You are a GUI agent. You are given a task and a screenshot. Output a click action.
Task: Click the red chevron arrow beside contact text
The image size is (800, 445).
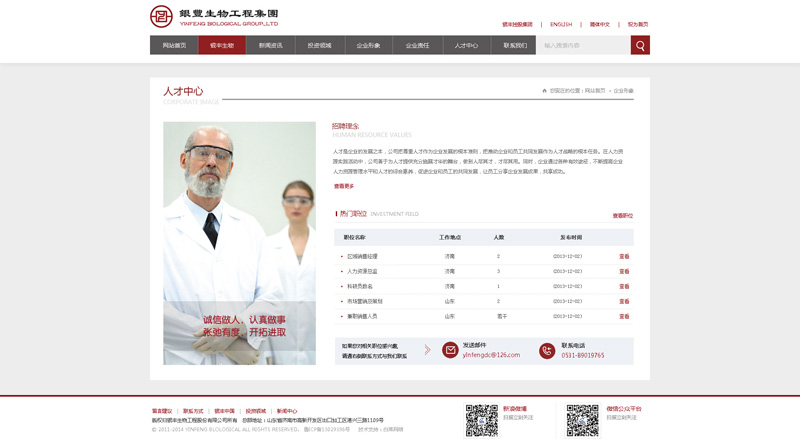[x=427, y=350]
